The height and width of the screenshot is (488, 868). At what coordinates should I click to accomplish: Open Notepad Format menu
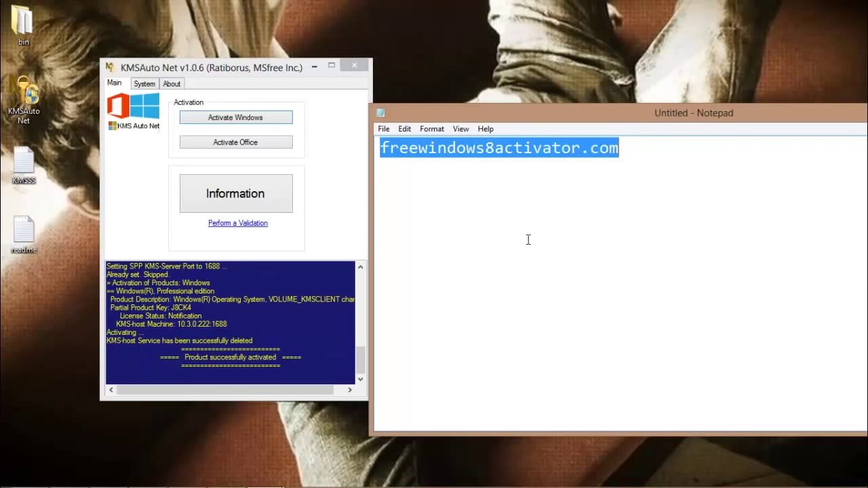click(432, 129)
